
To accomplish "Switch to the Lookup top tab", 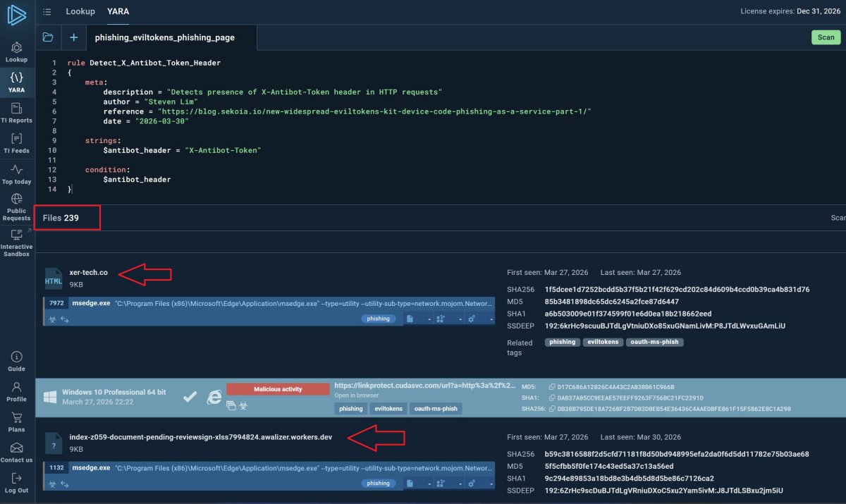I will (x=80, y=12).
